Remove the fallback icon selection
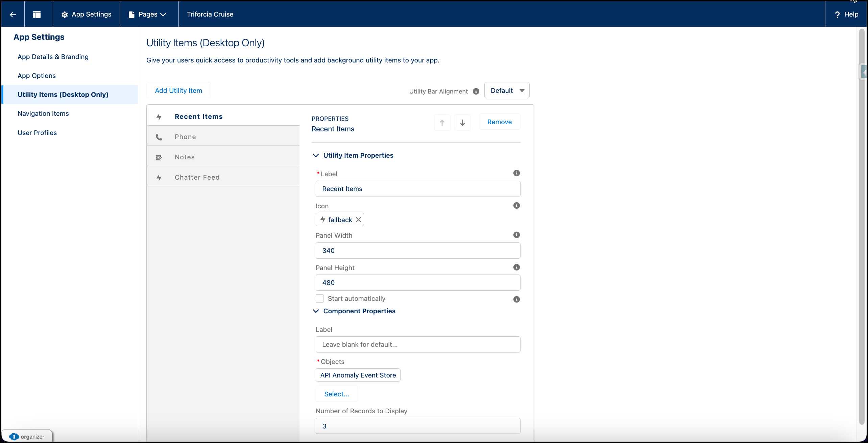This screenshot has width=868, height=443. pos(358,220)
